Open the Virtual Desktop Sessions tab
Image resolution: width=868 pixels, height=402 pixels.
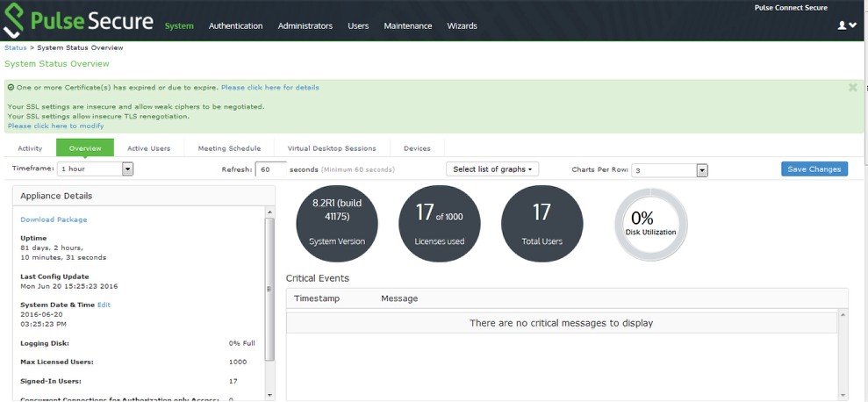tap(331, 148)
